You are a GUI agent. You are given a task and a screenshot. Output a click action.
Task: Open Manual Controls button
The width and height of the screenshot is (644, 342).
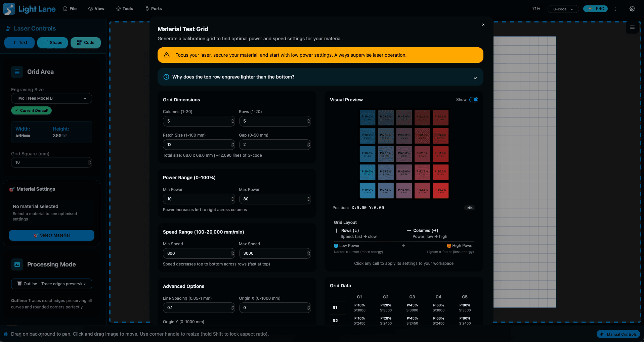tap(618, 334)
